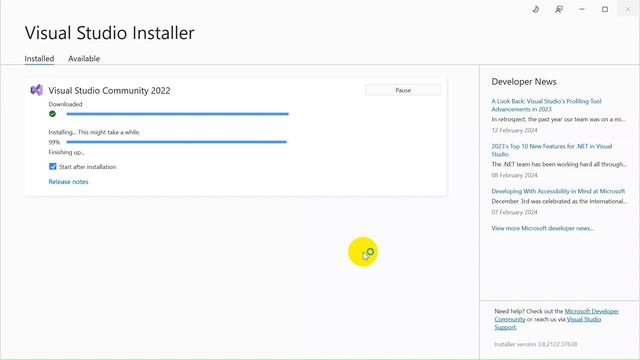640x360 pixels.
Task: Uncheck Start after installation checkbox
Action: click(53, 167)
